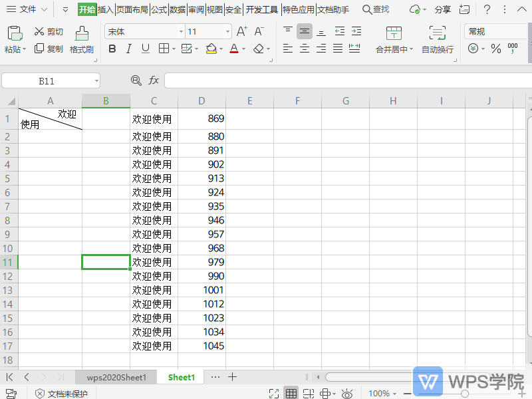Click the Format Painter (格式刷) icon
Screen dimensions: 532x399
coord(81,33)
